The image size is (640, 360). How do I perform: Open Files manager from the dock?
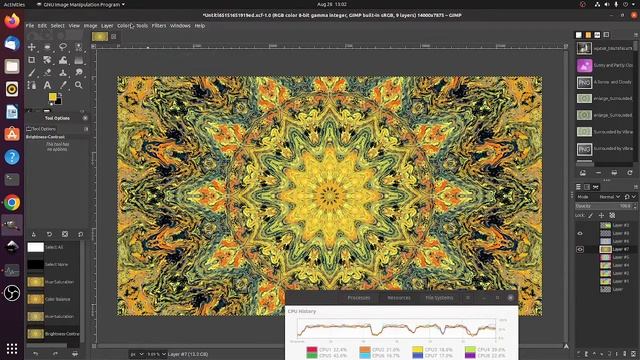pos(12,66)
